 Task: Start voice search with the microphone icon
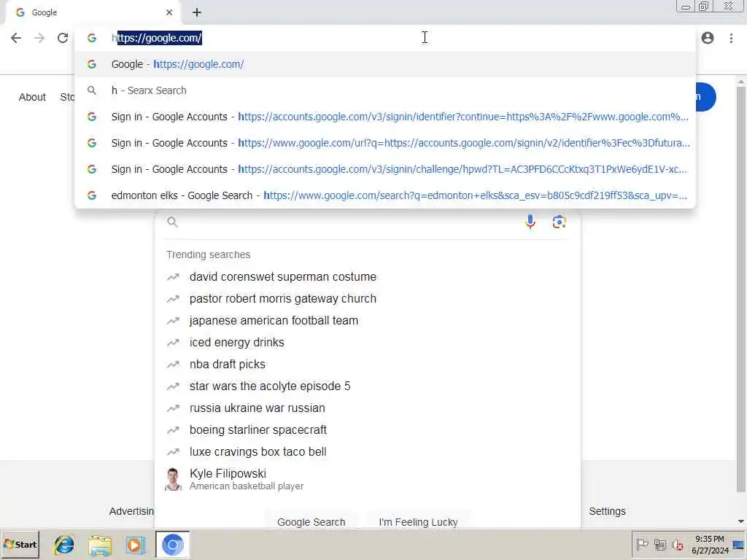point(530,222)
